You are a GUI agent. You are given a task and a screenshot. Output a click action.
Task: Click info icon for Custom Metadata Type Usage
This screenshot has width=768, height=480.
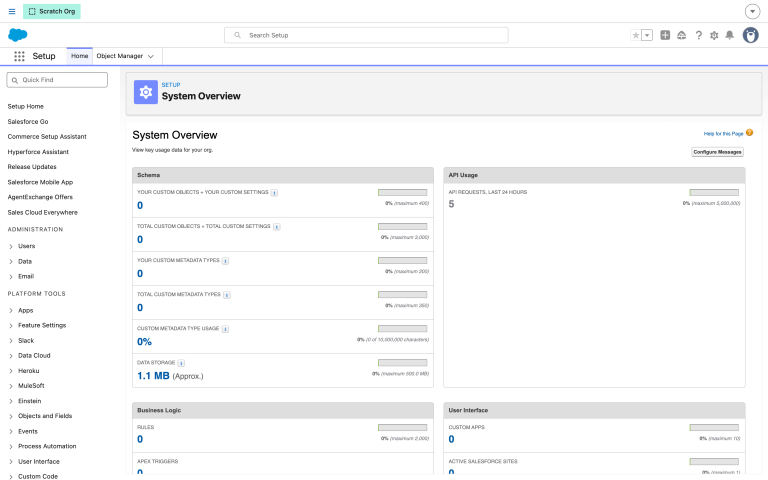225,329
